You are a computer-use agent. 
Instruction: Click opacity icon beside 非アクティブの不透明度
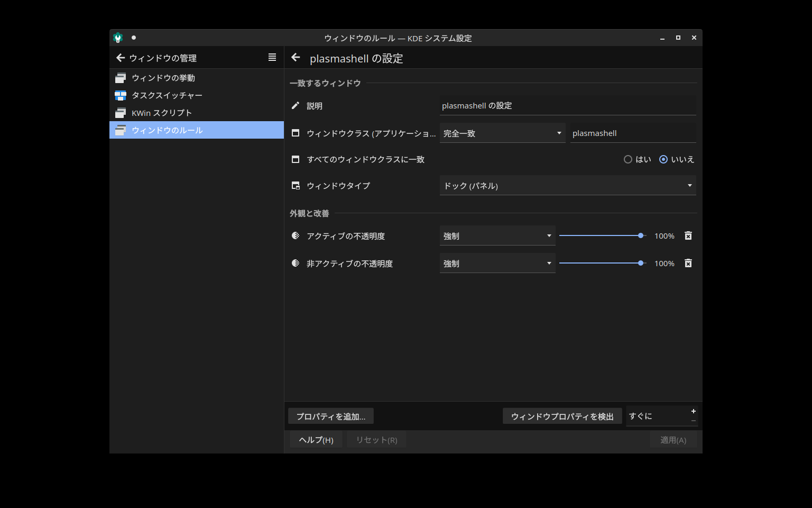coord(296,263)
